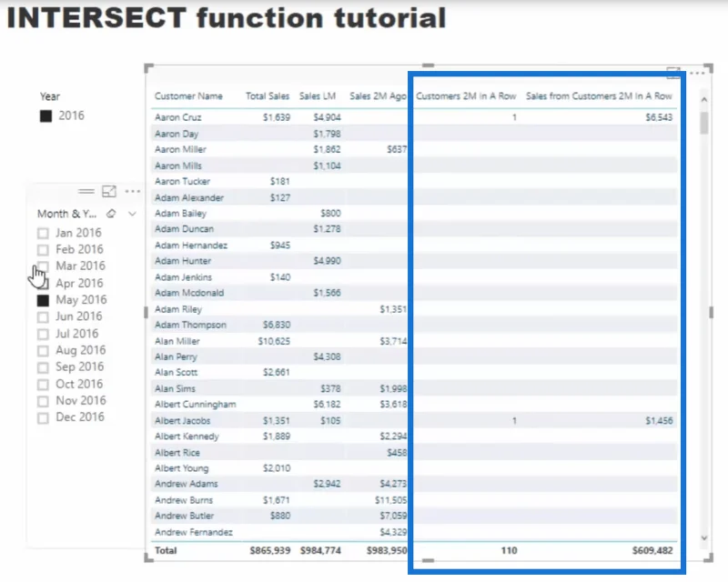Clear Month & Year slicer selections eraser
The image size is (728, 582).
111,214
